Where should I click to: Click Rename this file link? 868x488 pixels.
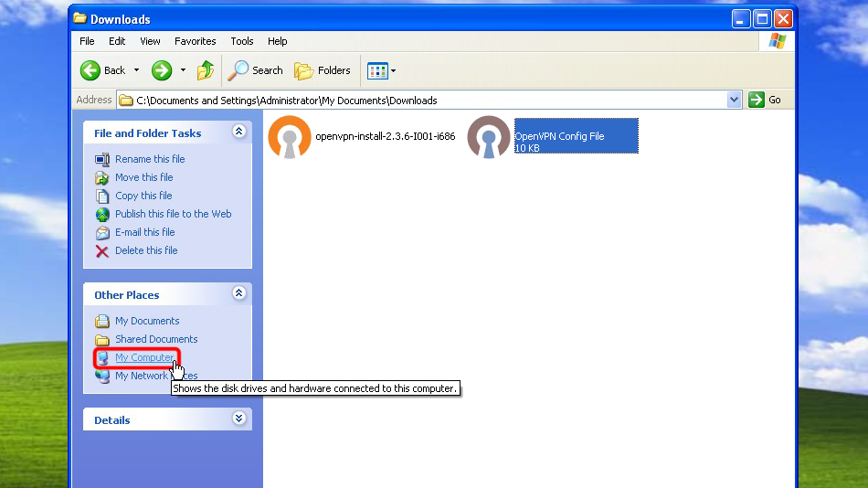pos(150,159)
